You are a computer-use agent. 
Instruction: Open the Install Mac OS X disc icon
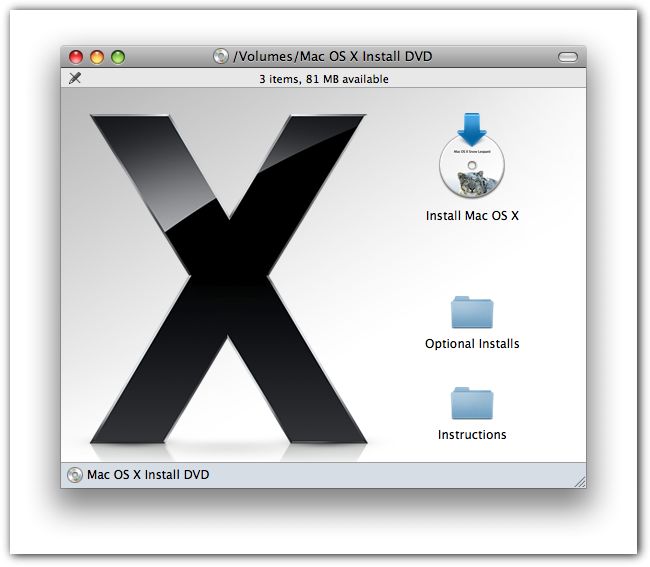click(x=472, y=170)
